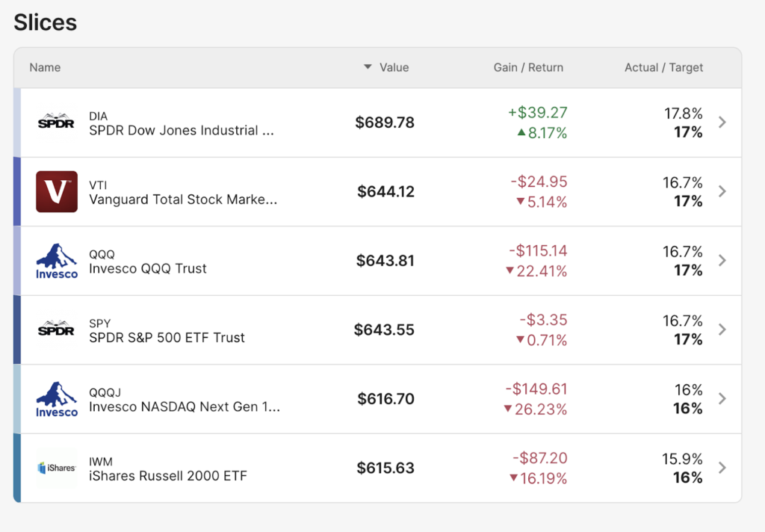Open iShares Russell 2000 ETF name

[167, 476]
